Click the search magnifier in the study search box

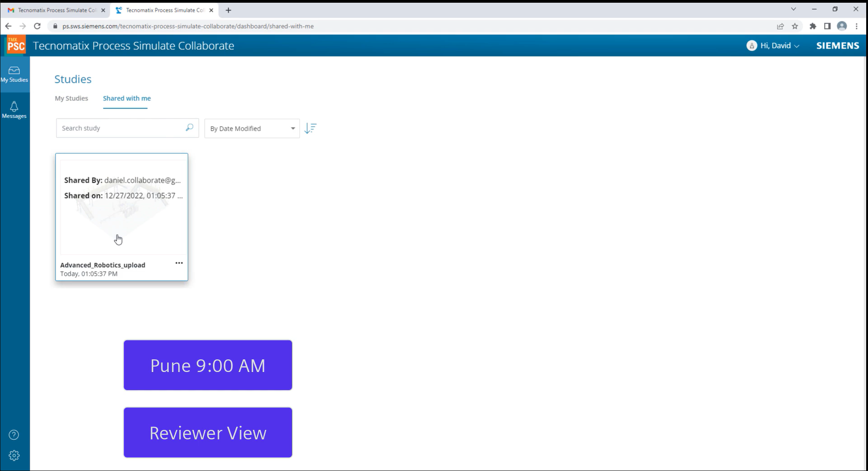tap(189, 128)
